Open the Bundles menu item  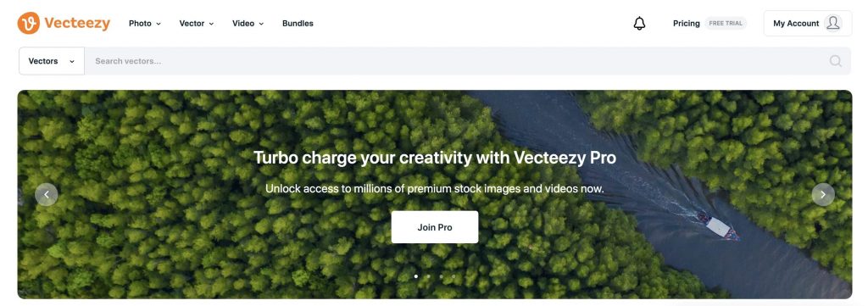(x=298, y=23)
